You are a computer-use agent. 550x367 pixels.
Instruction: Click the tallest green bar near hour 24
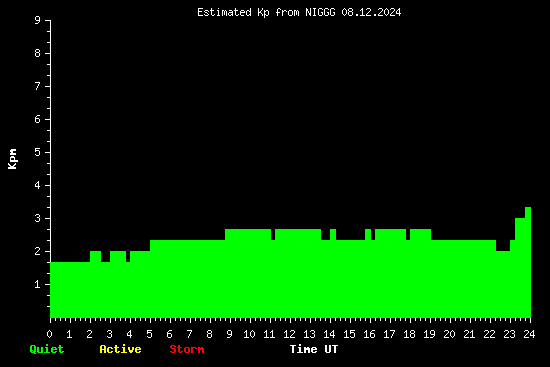(528, 262)
